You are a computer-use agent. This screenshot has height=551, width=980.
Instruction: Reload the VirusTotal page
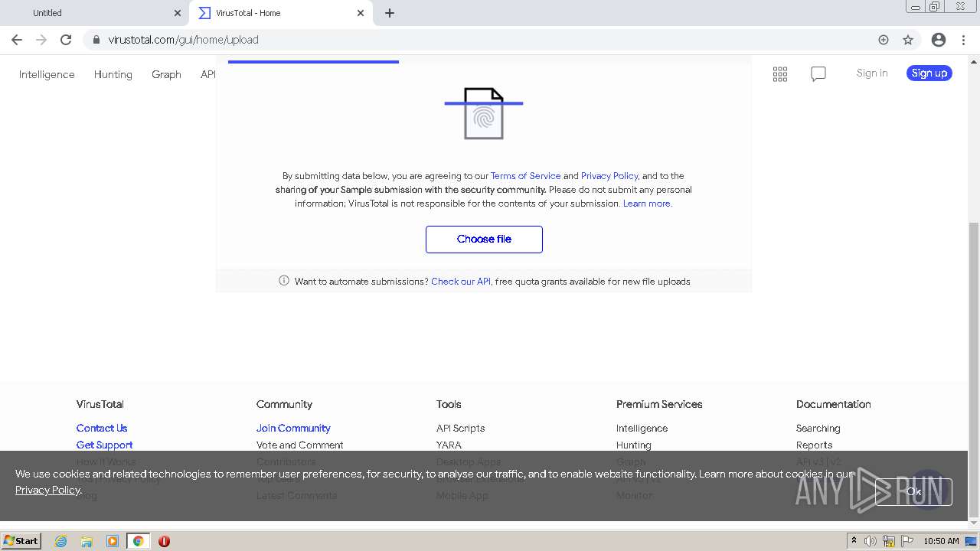66,40
